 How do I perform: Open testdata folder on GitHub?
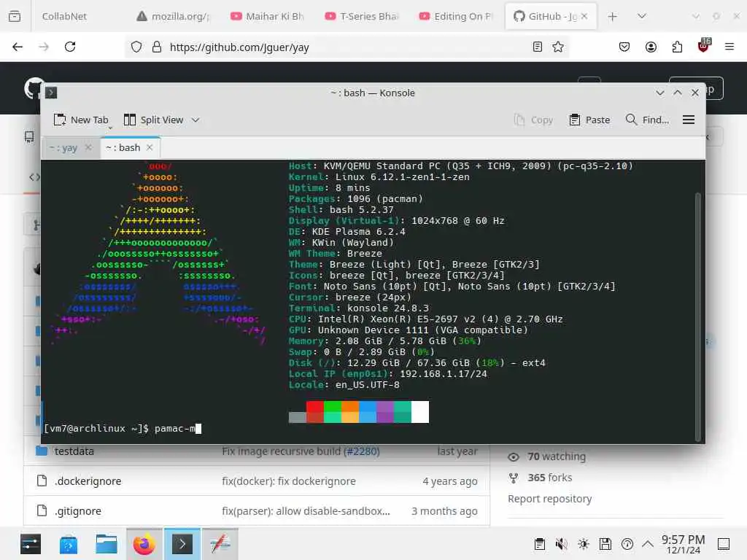(74, 451)
